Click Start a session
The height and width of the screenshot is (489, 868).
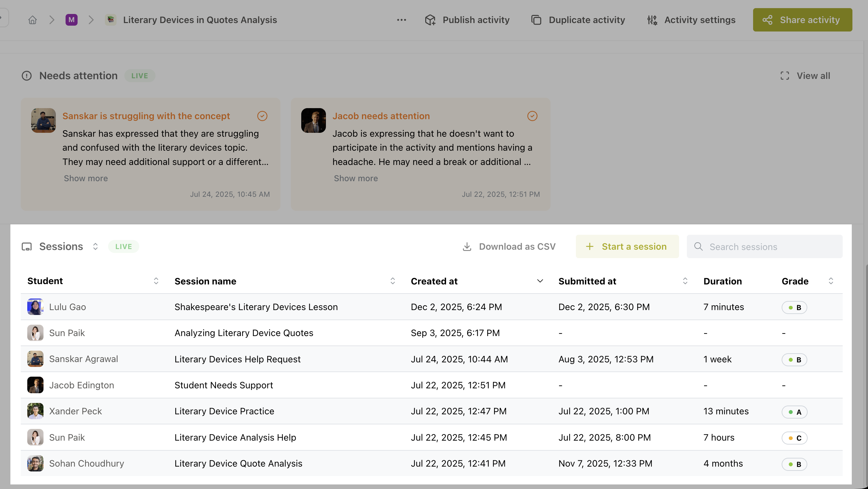pos(627,247)
